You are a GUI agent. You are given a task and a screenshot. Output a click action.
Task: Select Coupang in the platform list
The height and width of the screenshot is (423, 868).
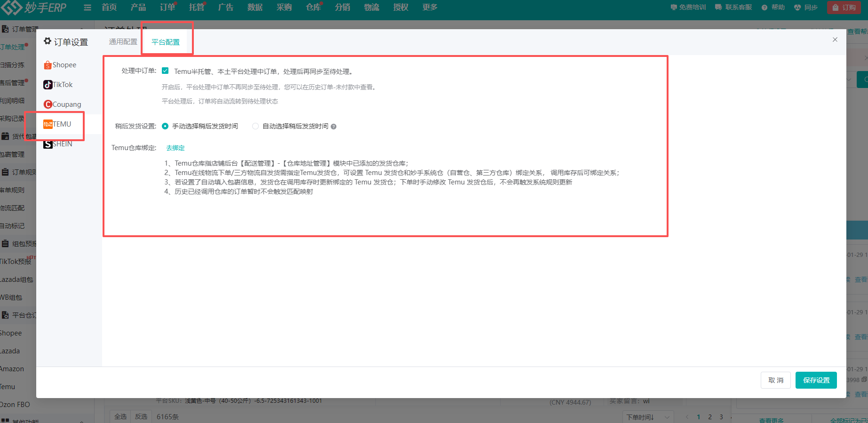click(63, 104)
